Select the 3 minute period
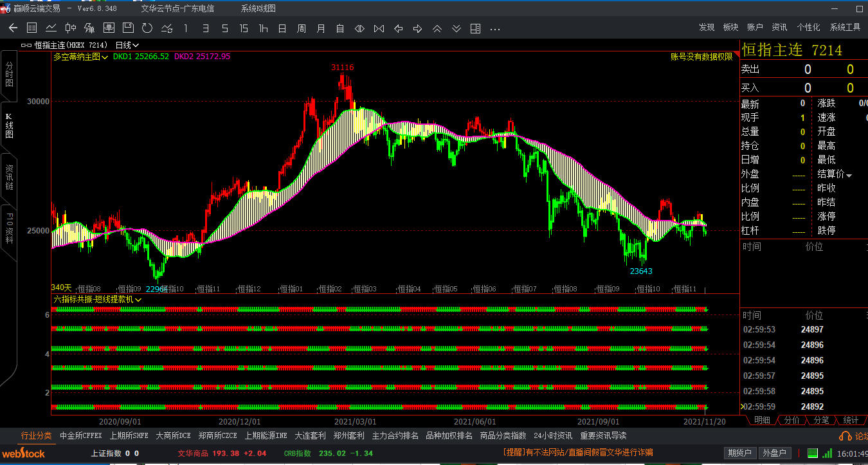This screenshot has height=465, width=868. click(x=205, y=28)
